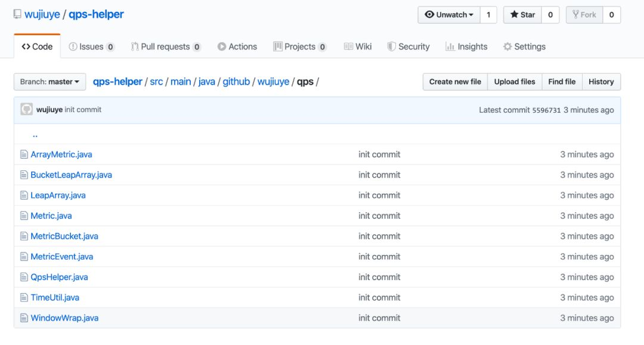Open the Wiki tab
Image resolution: width=644 pixels, height=345 pixels.
coord(358,46)
